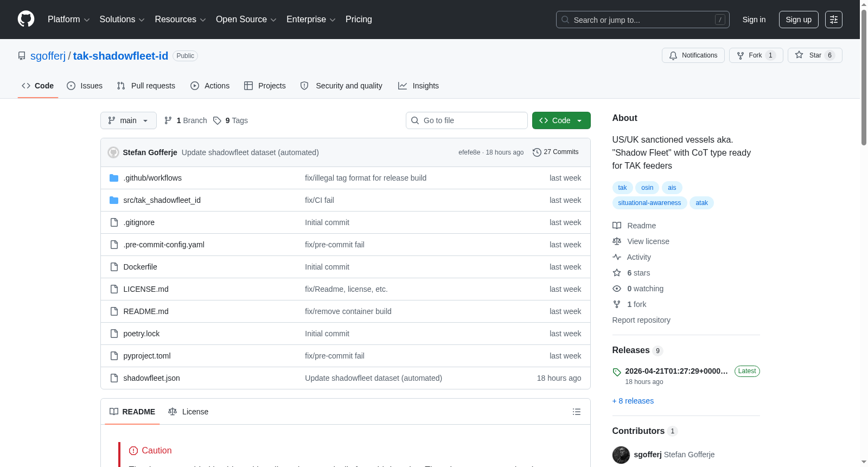Viewport: 868px width, 467px height.
Task: Switch to the Pull requests tab
Action: (x=146, y=86)
